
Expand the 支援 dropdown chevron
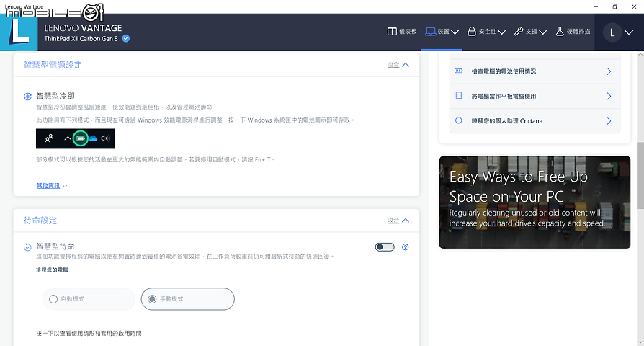542,32
